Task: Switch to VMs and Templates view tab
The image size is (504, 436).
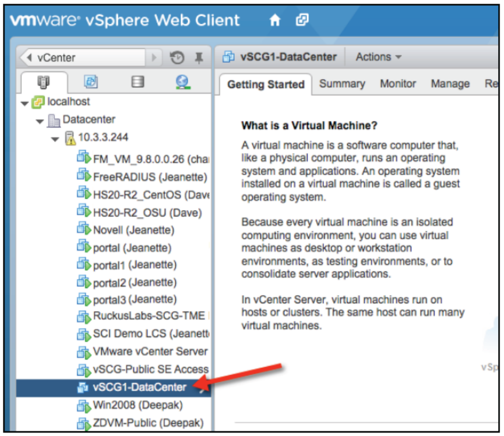Action: pyautogui.click(x=91, y=81)
